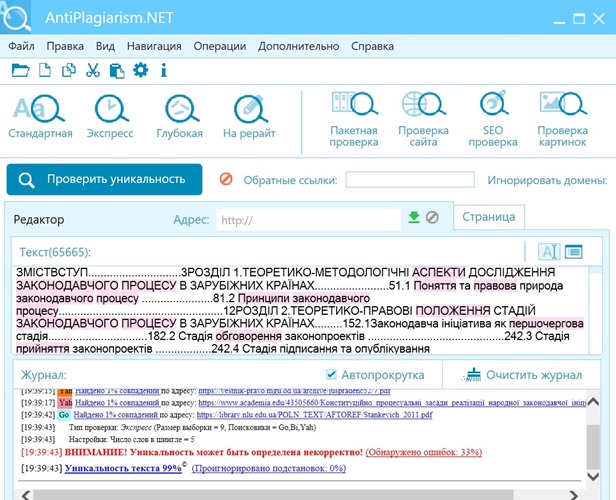This screenshot has width=616, height=500.
Task: Switch to text editing mode icon
Action: click(549, 252)
